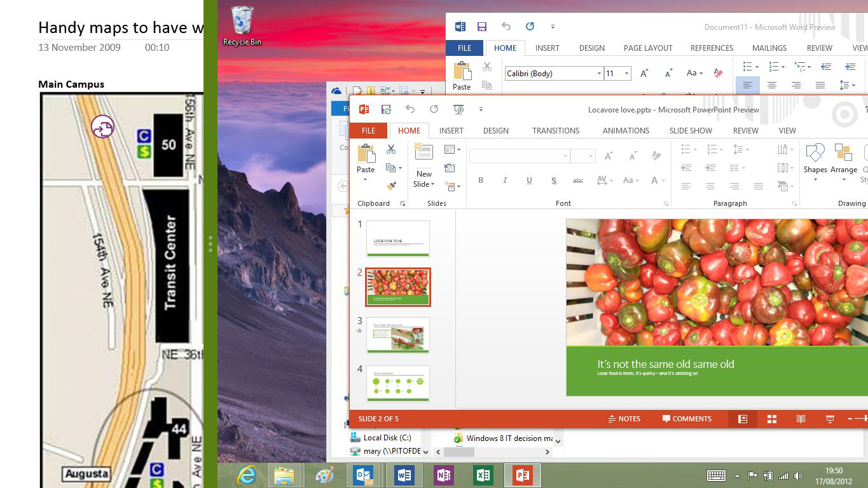Viewport: 868px width, 488px height.
Task: Select slide 3 thumbnail in PowerPoint panel
Action: 398,335
